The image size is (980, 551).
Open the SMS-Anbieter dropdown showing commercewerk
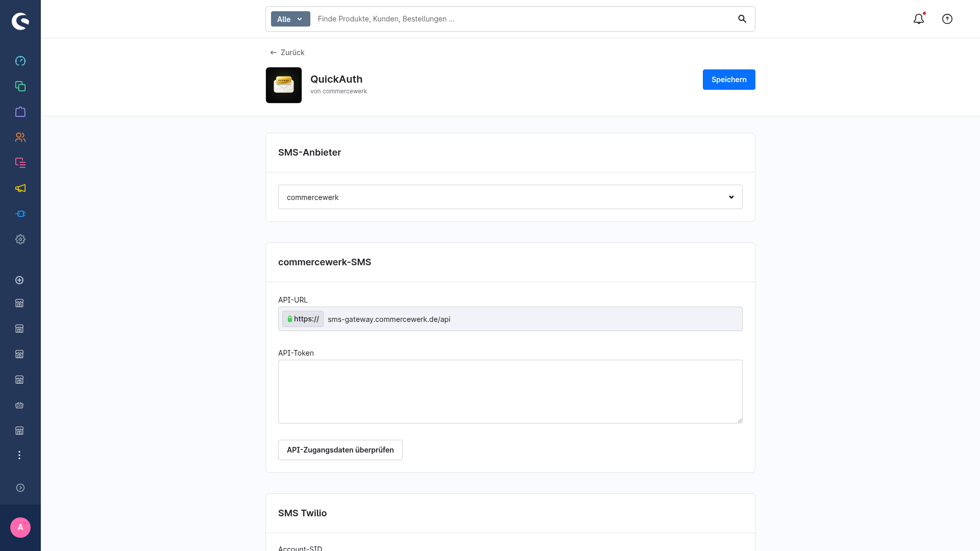point(510,197)
